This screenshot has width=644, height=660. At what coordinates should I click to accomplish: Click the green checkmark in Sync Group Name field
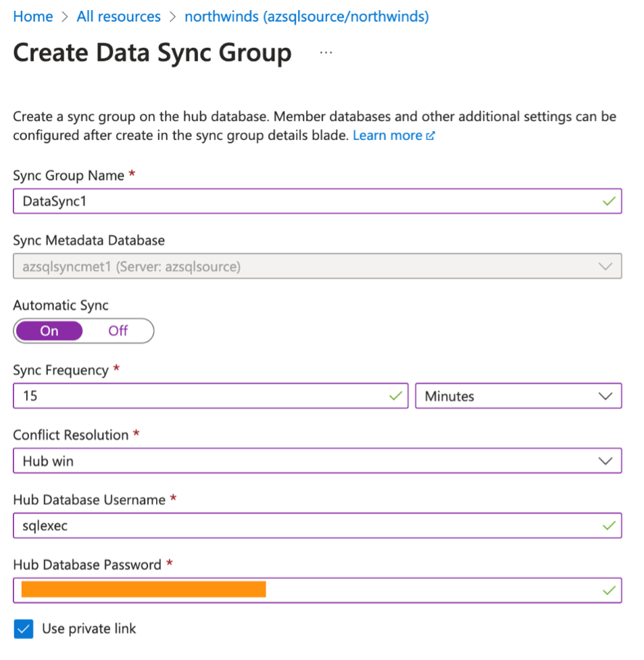pos(608,201)
